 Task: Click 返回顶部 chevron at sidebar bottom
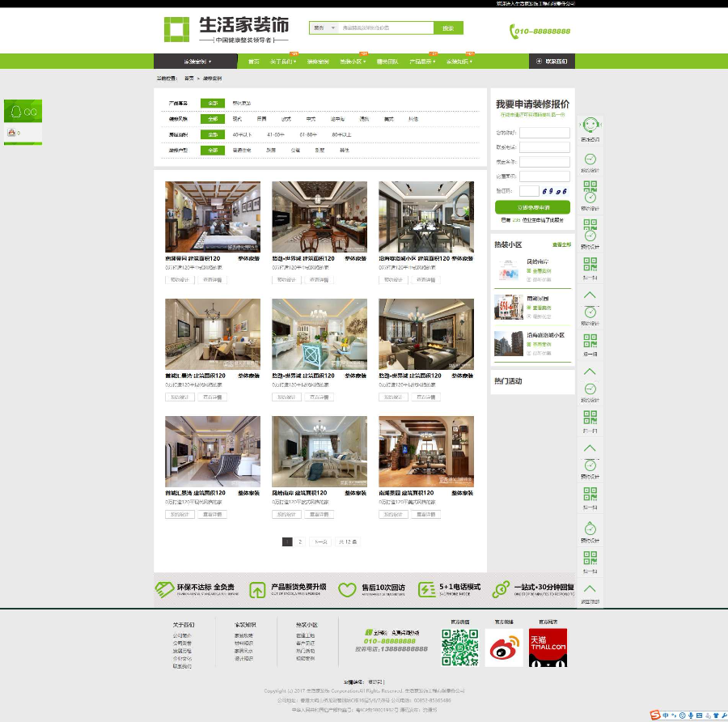tap(590, 588)
